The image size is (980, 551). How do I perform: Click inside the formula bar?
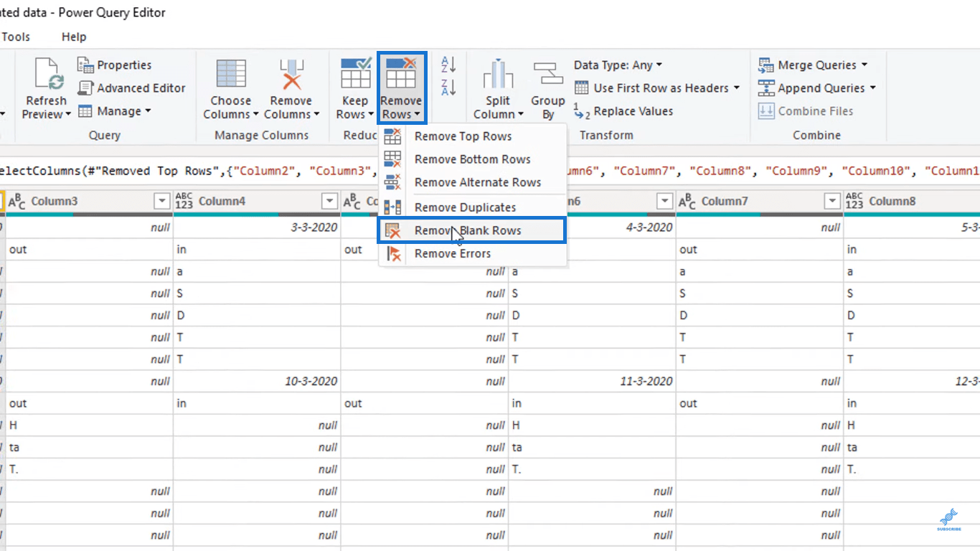pos(490,171)
